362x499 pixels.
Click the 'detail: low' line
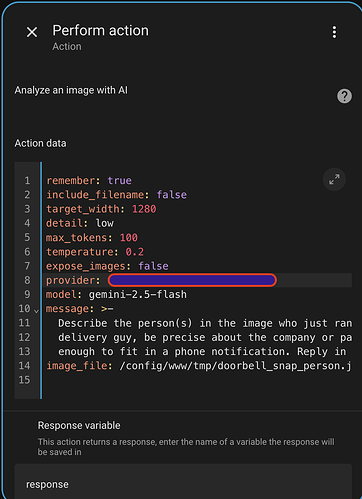(80, 223)
